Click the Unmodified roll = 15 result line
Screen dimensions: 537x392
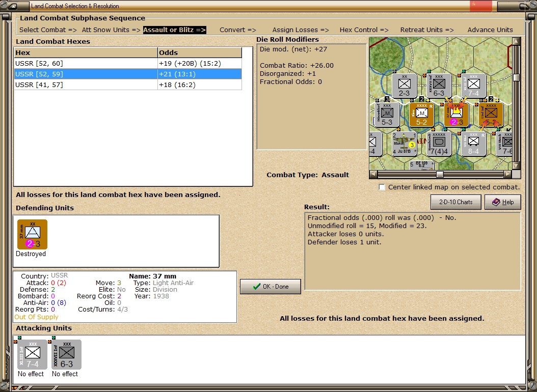click(367, 226)
